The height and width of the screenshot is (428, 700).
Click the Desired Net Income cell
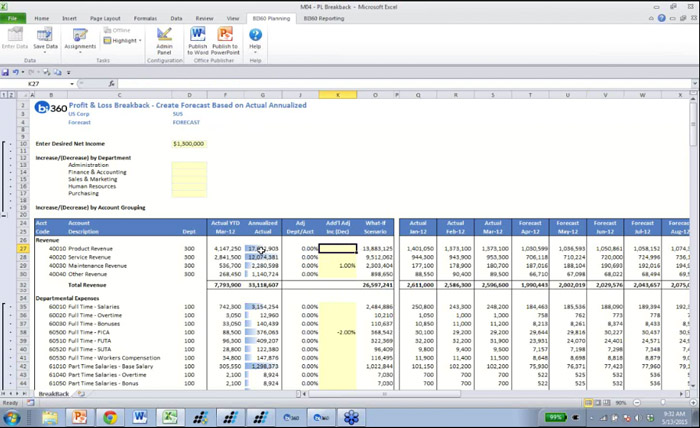point(188,143)
